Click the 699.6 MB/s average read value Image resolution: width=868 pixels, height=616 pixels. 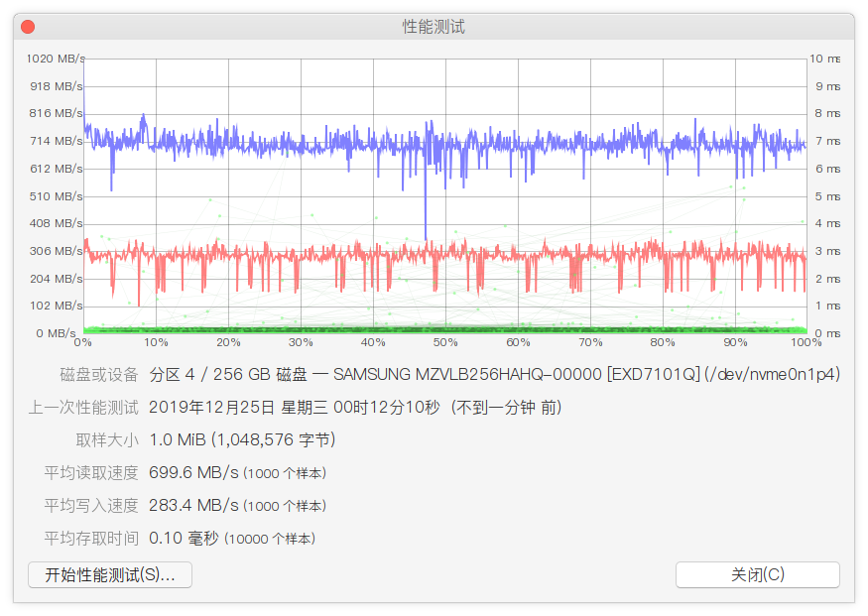[193, 473]
